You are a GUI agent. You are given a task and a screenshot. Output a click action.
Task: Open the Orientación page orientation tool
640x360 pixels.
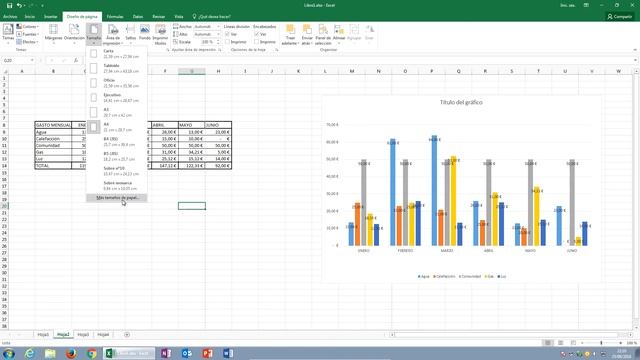(74, 34)
